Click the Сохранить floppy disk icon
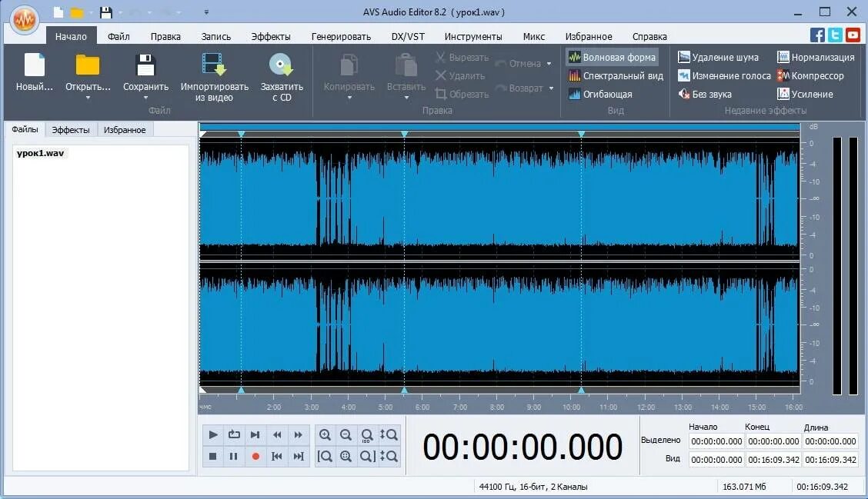The height and width of the screenshot is (499, 868). 145,65
